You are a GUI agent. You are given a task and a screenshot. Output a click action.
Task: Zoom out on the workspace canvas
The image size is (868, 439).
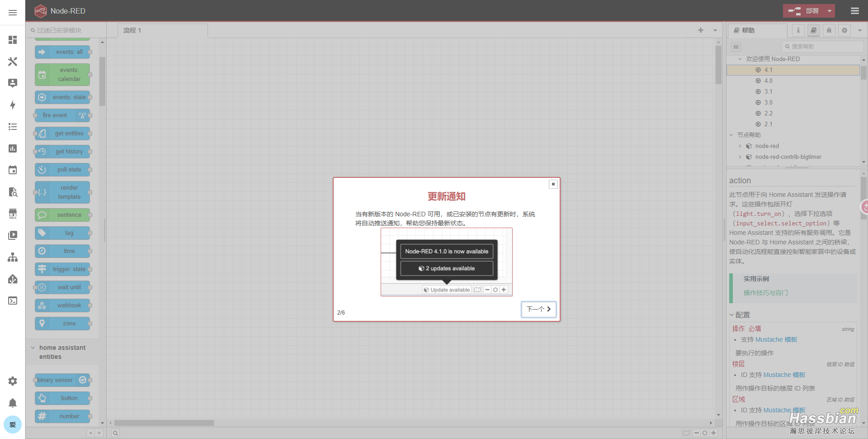click(x=697, y=433)
